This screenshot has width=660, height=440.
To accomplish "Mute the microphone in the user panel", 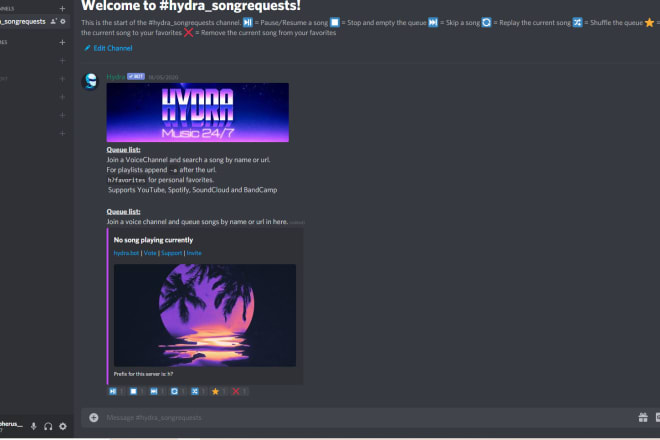I will 34,426.
